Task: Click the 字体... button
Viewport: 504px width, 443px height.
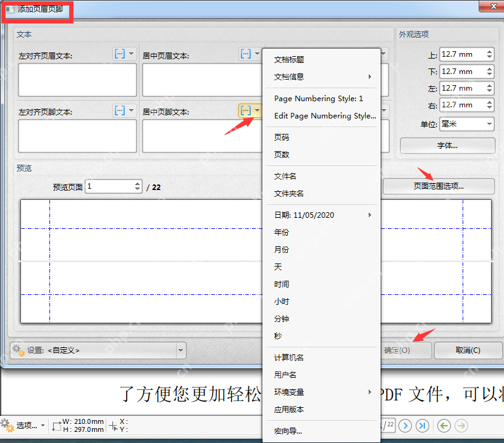Action: pos(447,146)
